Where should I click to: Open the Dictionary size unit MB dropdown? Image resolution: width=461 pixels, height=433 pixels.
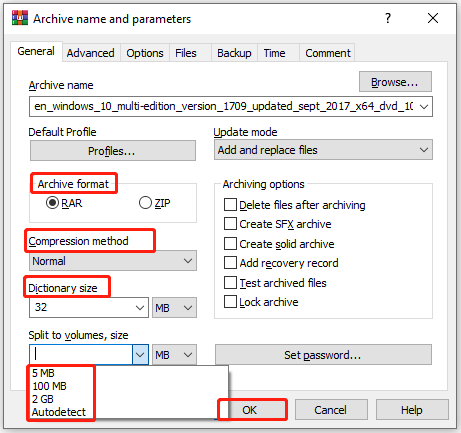[x=174, y=307]
